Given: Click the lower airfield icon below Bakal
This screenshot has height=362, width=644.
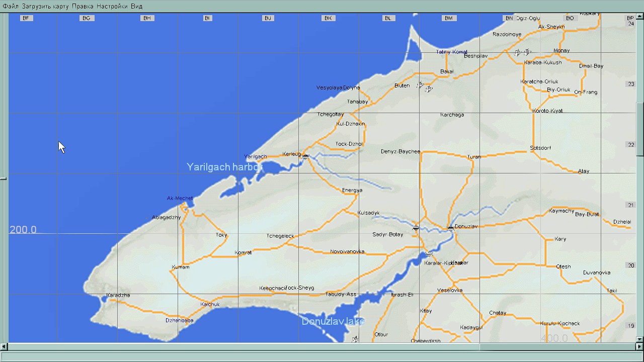Looking at the screenshot, I should (428, 89).
